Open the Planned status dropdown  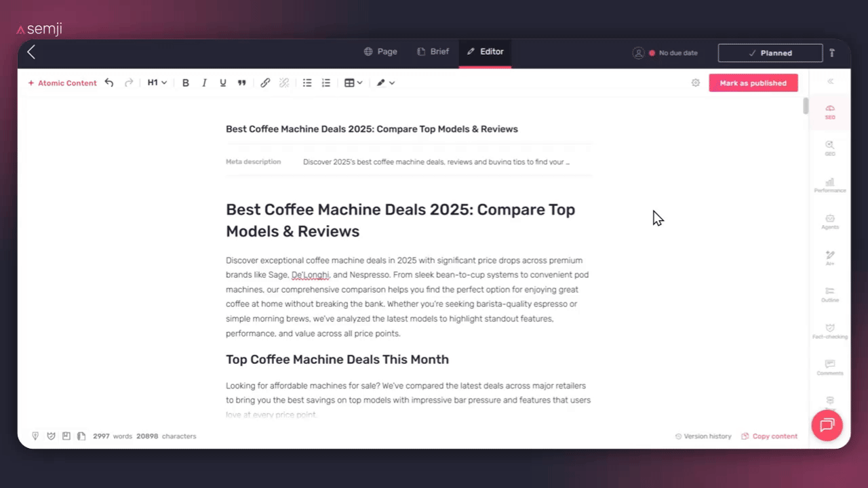(x=770, y=53)
